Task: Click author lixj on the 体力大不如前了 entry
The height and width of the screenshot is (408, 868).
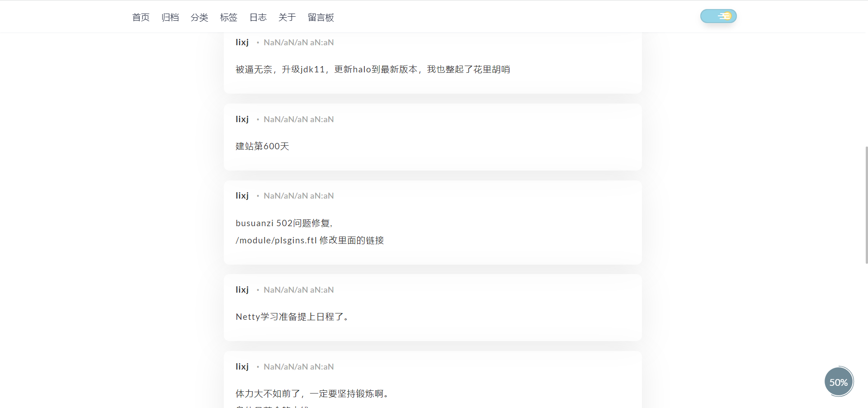Action: (242, 367)
